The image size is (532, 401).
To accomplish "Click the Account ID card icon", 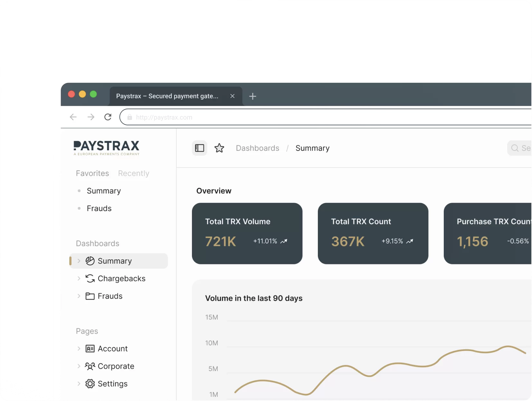I will pos(90,349).
